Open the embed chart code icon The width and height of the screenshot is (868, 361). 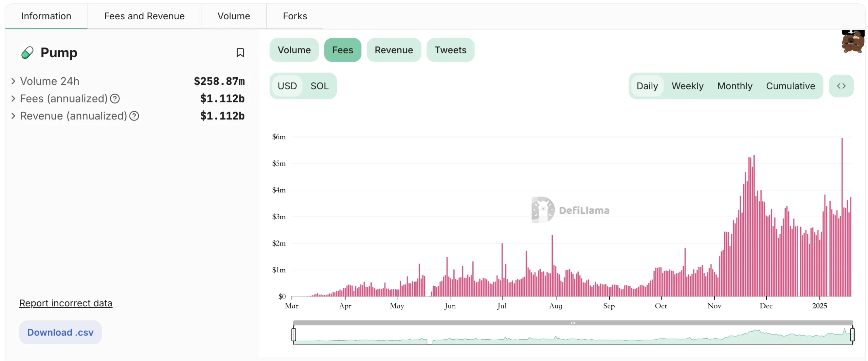tap(841, 86)
